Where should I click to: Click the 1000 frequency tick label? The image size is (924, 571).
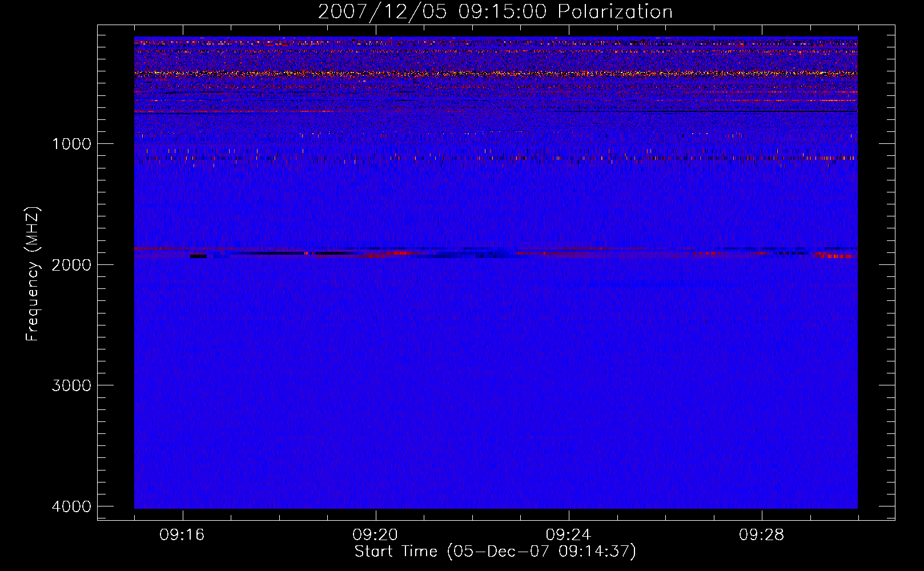click(71, 143)
